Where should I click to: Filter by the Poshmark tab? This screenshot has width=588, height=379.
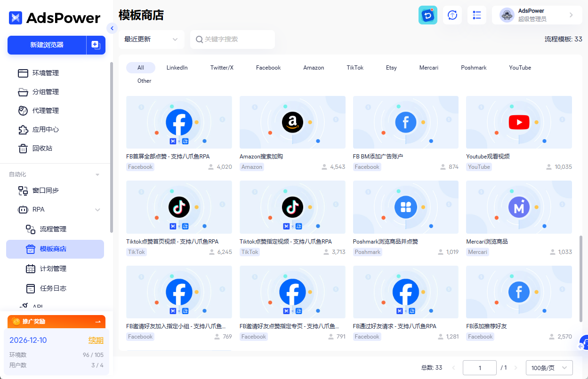(x=474, y=68)
